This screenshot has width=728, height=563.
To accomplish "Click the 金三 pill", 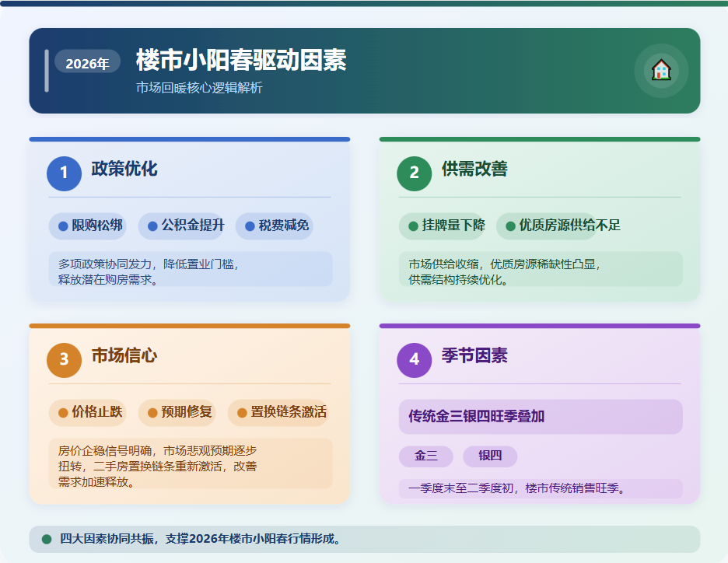I will pyautogui.click(x=425, y=456).
